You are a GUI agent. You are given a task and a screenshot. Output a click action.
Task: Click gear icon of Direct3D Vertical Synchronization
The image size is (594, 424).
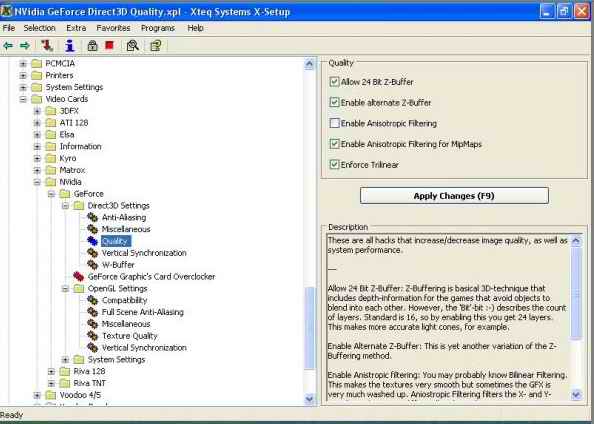92,253
